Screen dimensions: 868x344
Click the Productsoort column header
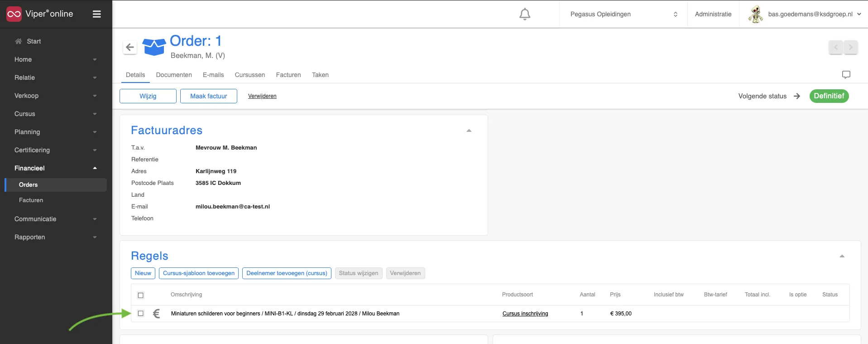coord(518,295)
